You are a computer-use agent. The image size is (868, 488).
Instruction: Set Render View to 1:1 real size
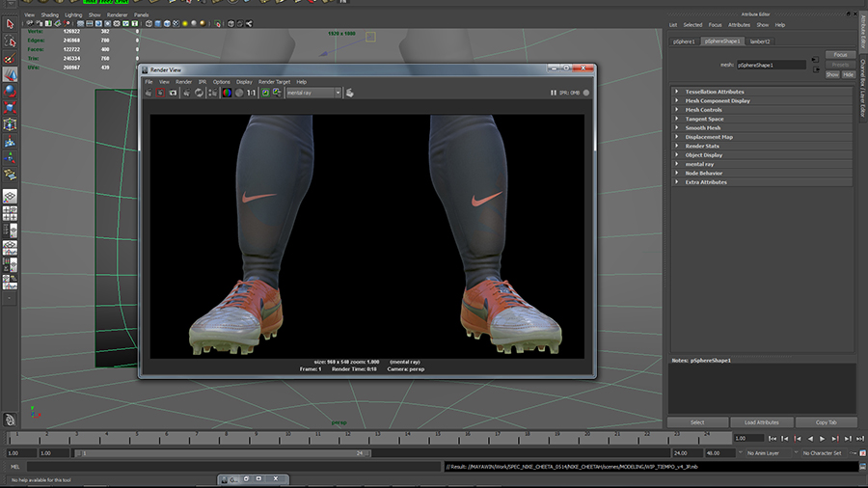pos(251,93)
